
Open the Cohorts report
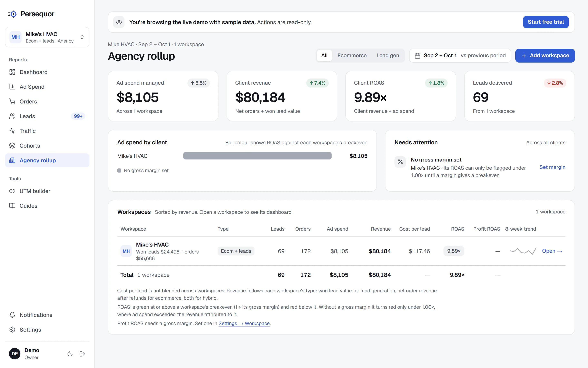(x=47, y=146)
